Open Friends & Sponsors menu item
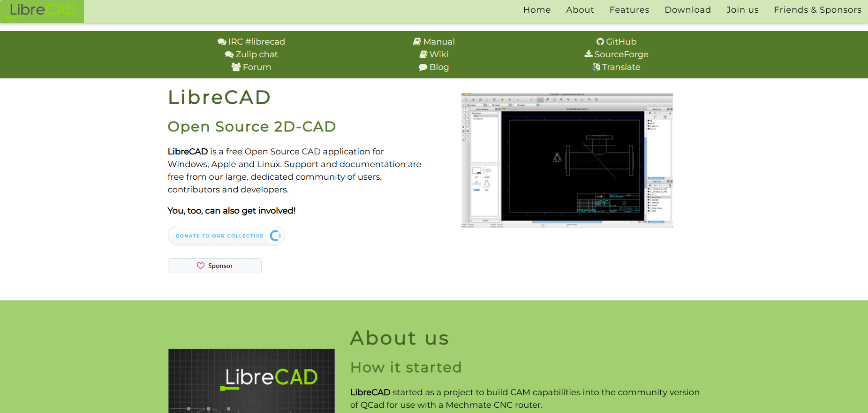This screenshot has height=413, width=868. [817, 10]
